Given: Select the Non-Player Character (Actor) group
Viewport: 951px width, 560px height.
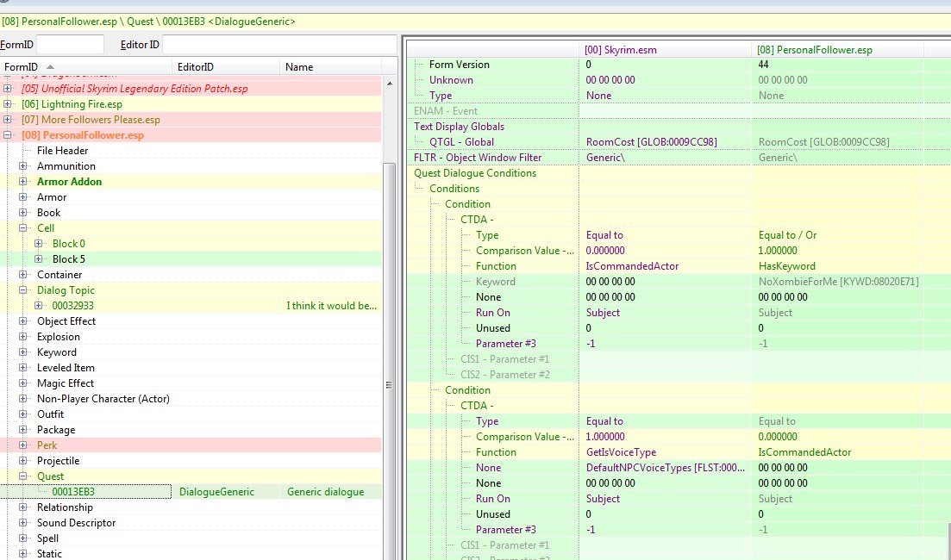Looking at the screenshot, I should point(103,399).
